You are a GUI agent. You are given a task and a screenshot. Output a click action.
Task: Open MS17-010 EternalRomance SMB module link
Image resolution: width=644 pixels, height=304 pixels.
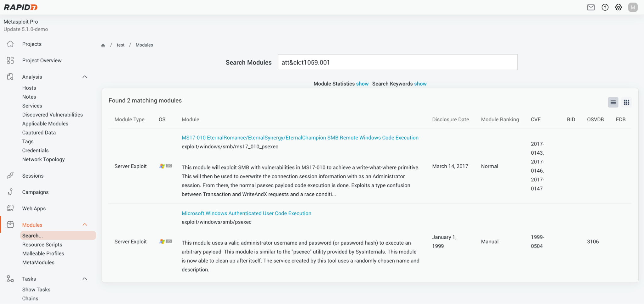[300, 138]
